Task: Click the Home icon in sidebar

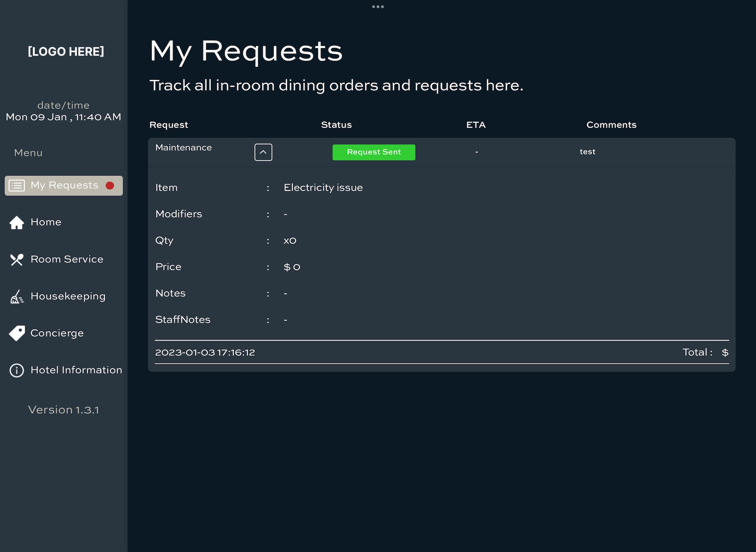Action: 16,222
